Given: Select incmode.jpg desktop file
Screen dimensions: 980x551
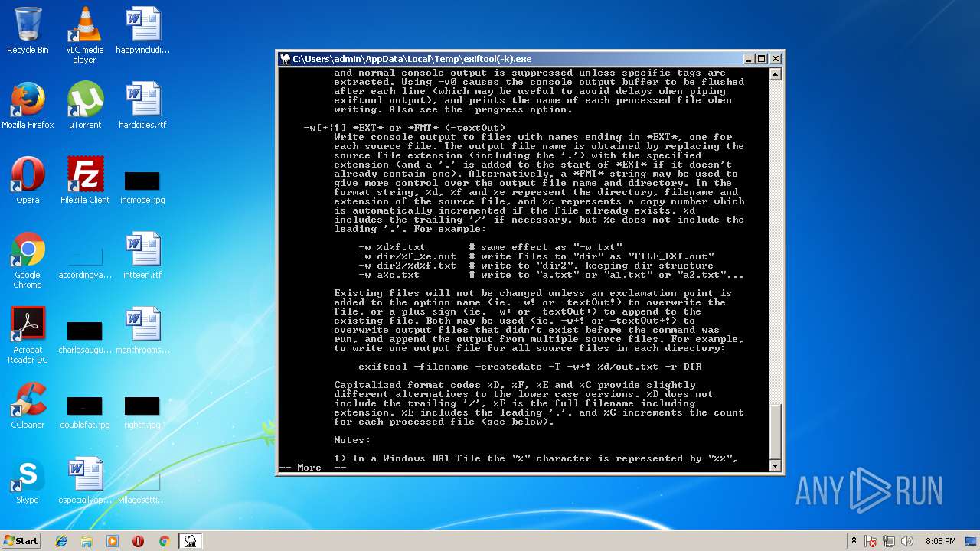Looking at the screenshot, I should coord(142,187).
